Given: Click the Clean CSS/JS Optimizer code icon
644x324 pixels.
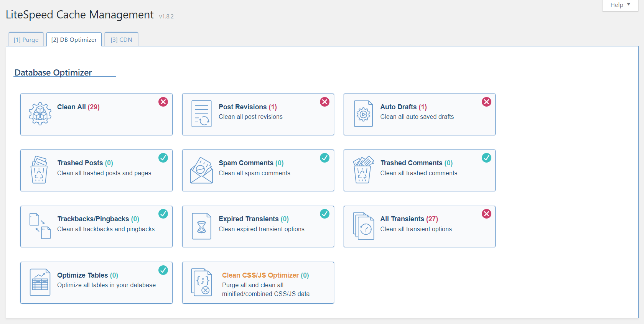Looking at the screenshot, I should pyautogui.click(x=201, y=282).
